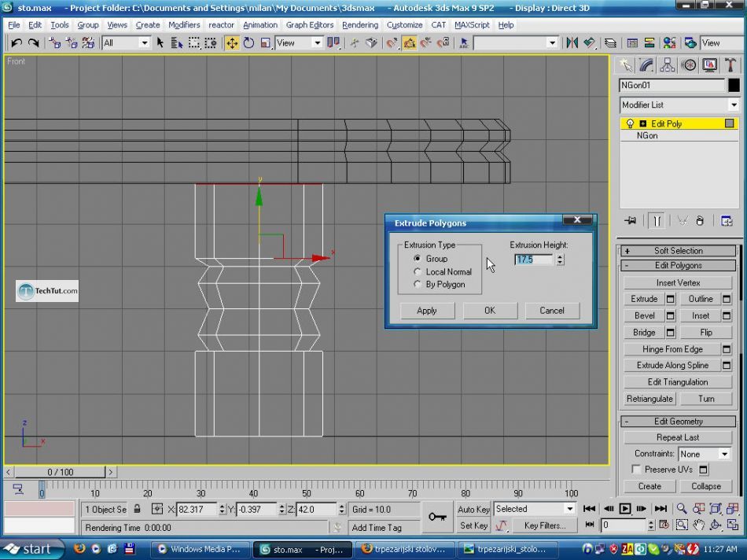Click NGon01 object color swatch
The height and width of the screenshot is (560, 747).
coord(734,85)
